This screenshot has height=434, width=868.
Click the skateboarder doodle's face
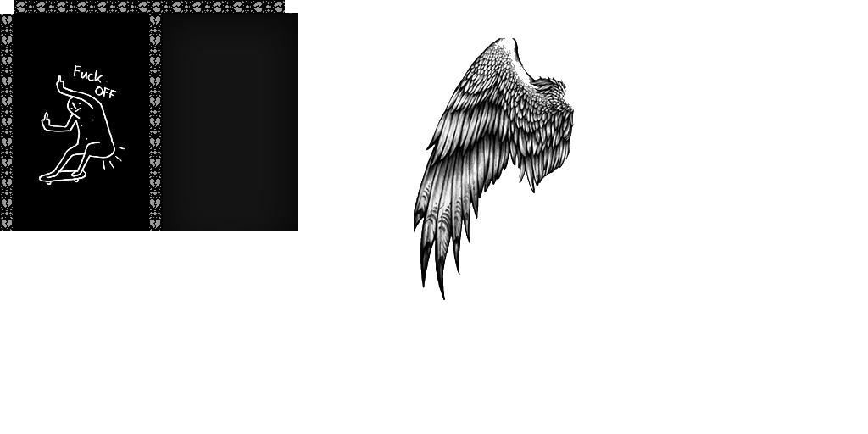[x=76, y=106]
